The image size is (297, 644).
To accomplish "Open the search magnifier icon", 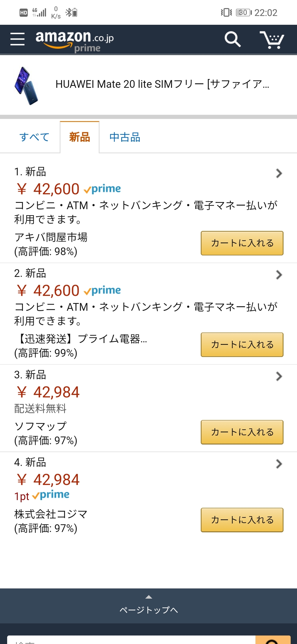I will 232,39.
